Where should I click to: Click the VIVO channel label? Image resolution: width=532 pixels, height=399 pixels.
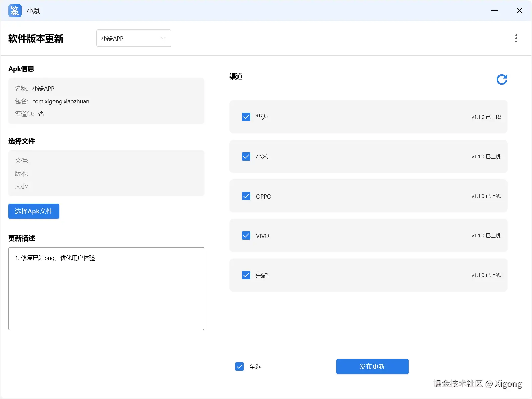pyautogui.click(x=262, y=236)
